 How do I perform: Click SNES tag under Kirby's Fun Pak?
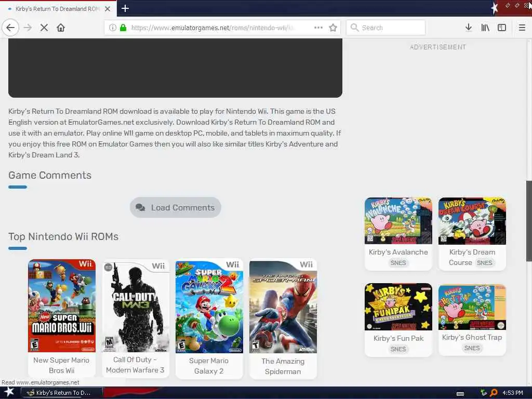(x=398, y=349)
